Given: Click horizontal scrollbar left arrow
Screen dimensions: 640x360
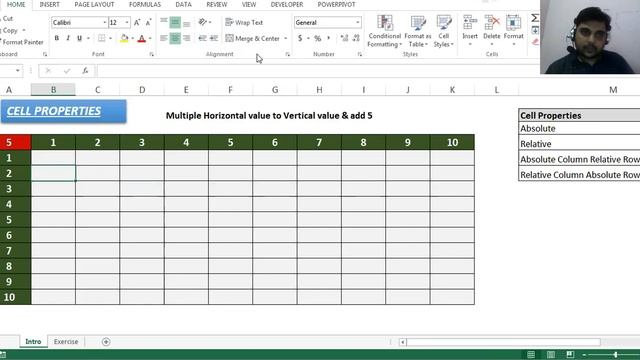Looking at the screenshot, I should point(402,342).
